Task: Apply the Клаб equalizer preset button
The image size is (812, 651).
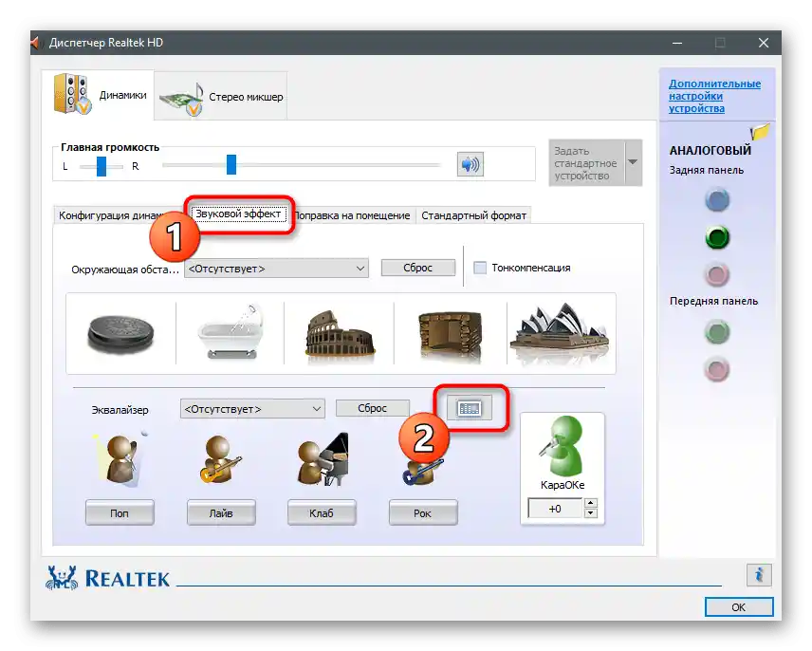Action: point(322,512)
